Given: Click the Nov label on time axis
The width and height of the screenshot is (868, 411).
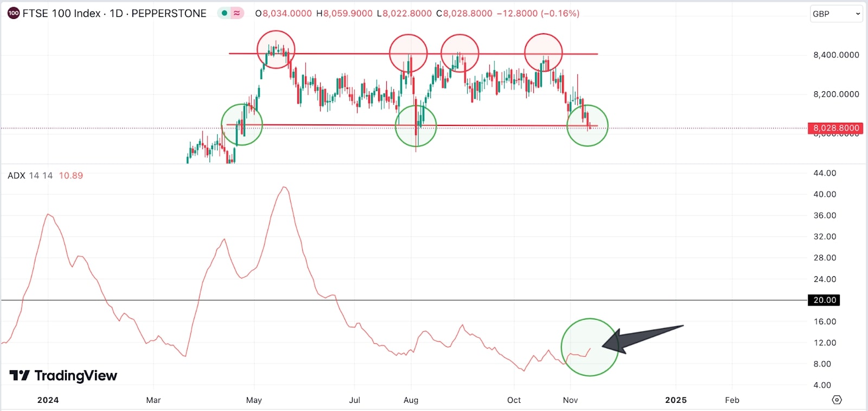Looking at the screenshot, I should [570, 400].
